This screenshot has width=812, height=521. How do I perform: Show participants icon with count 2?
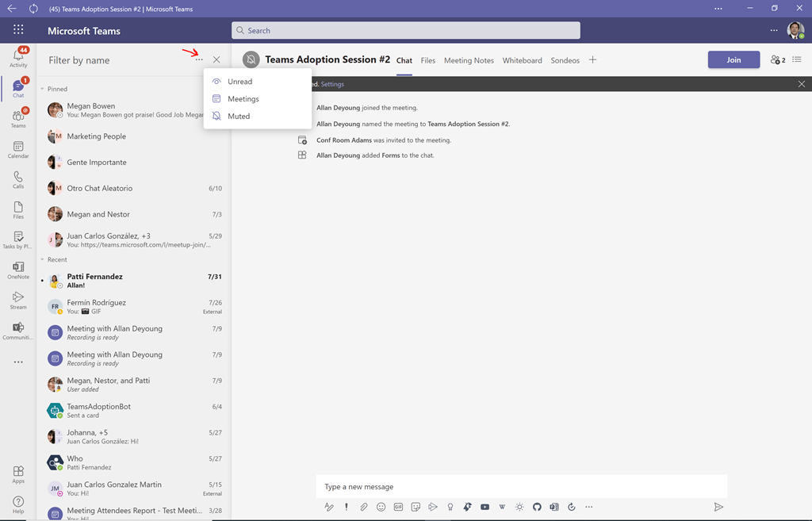[x=778, y=59]
